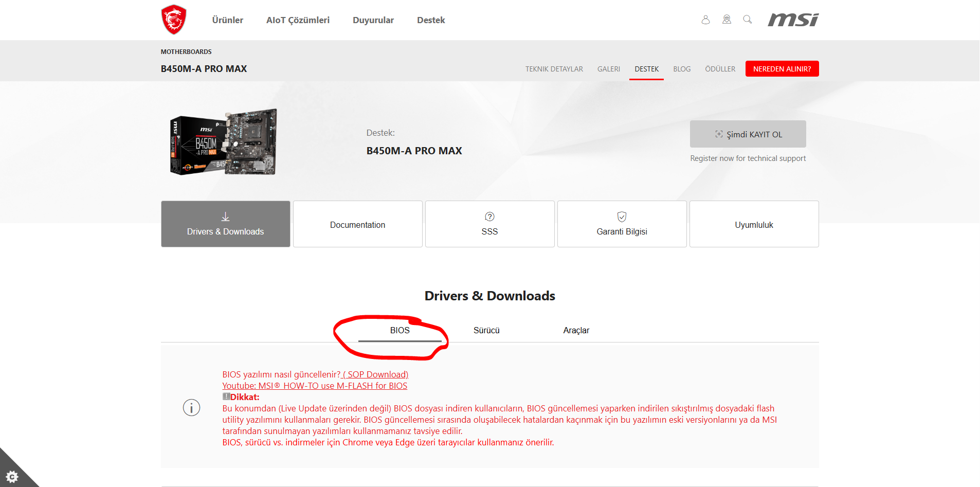
Task: Click the info circle icon beside notice
Action: (191, 408)
